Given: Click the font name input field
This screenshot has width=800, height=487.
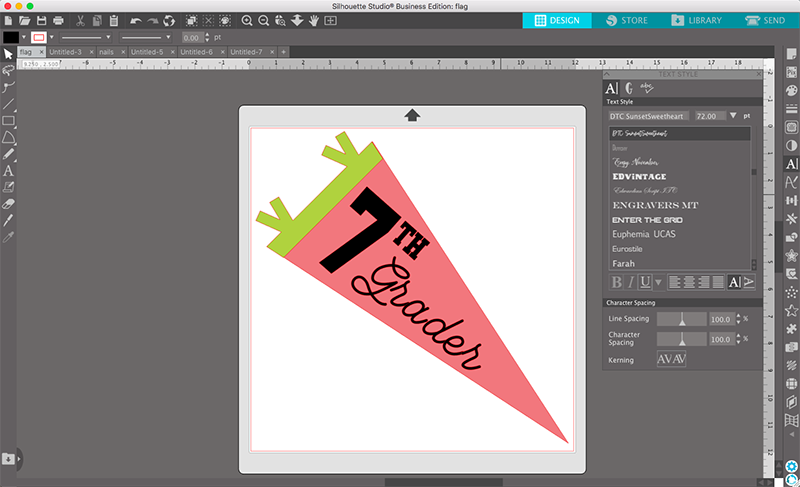Looking at the screenshot, I should point(648,116).
